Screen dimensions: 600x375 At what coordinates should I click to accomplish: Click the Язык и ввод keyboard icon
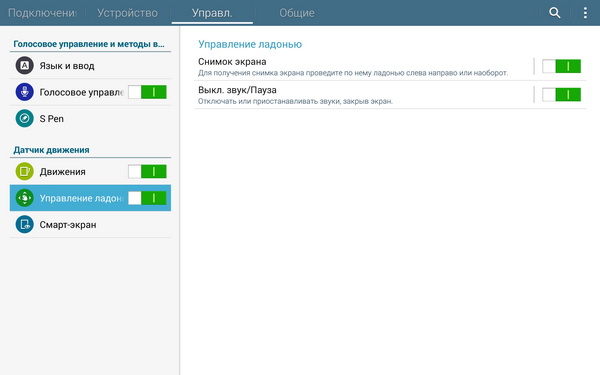click(x=24, y=65)
